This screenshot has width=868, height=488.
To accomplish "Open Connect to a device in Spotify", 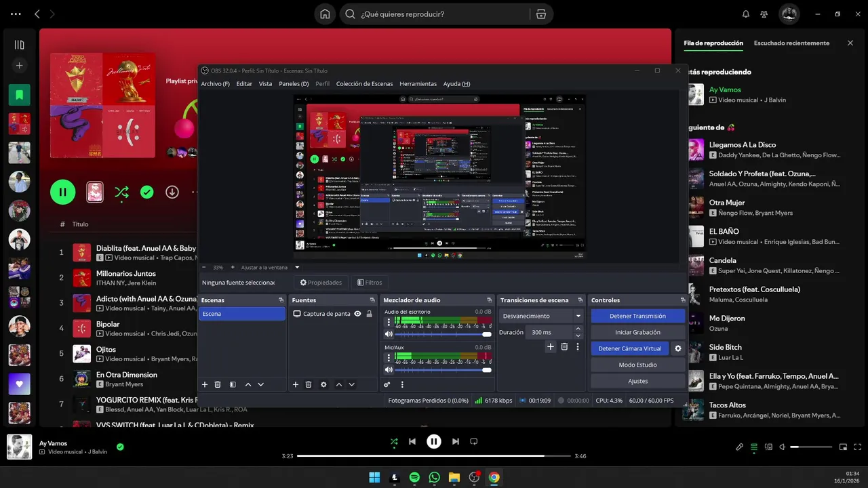I will pos(768,447).
